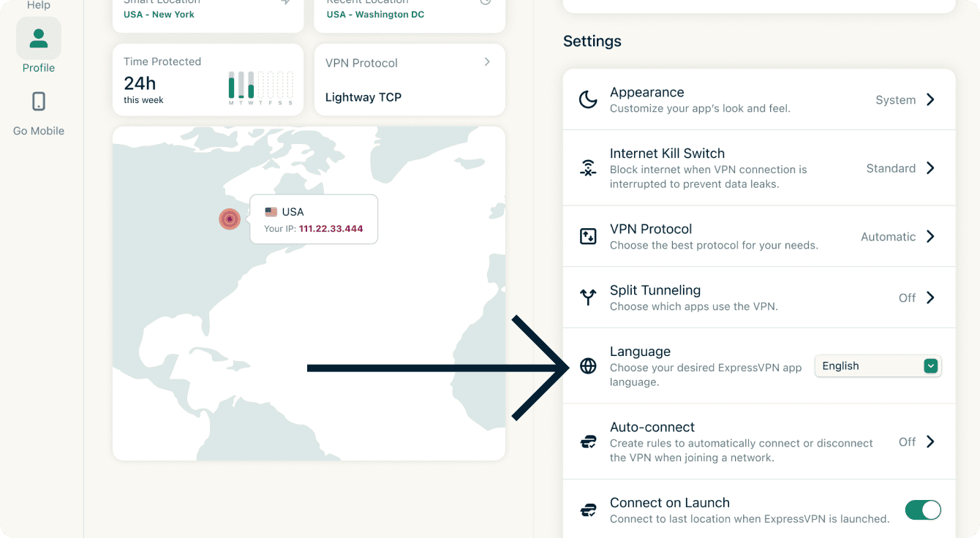Click the VPN Protocol settings row icon
This screenshot has width=980, height=538.
[588, 236]
